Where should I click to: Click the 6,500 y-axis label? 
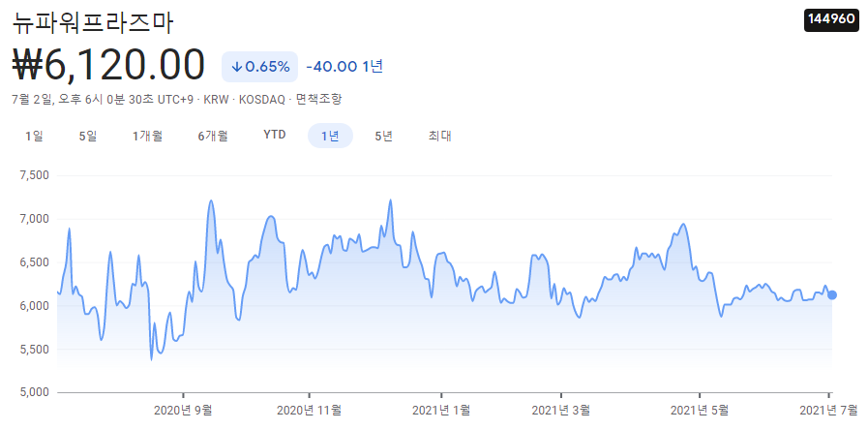[34, 262]
